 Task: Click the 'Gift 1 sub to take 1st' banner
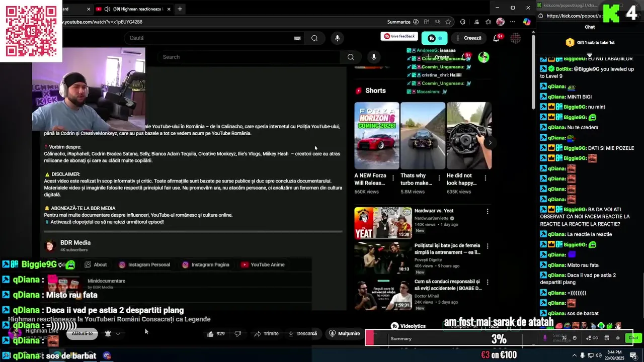[x=590, y=43]
